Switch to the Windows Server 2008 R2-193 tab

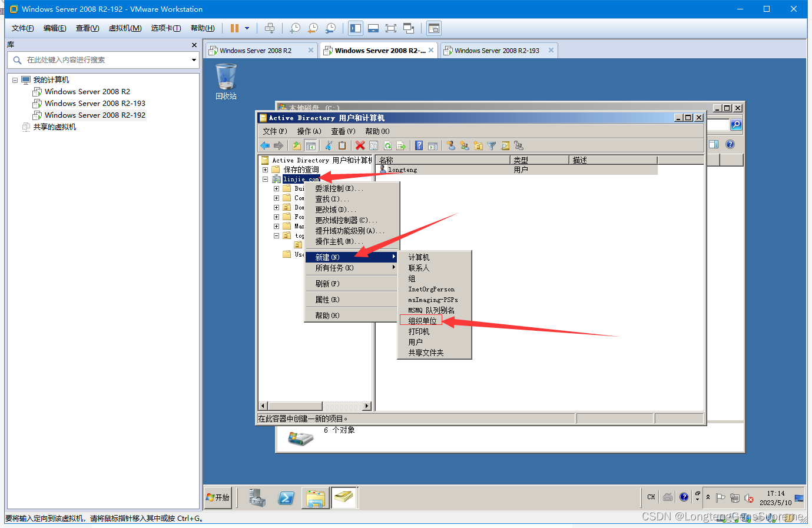(x=497, y=51)
